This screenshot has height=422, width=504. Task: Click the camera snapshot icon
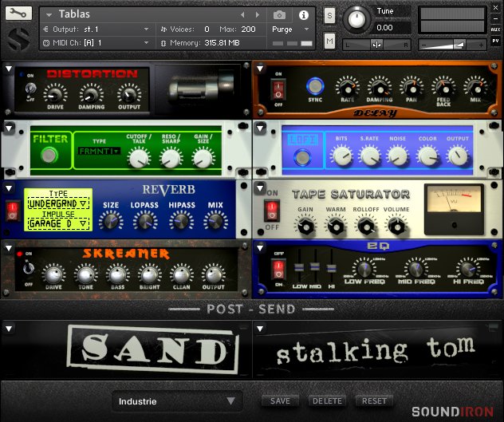click(279, 15)
